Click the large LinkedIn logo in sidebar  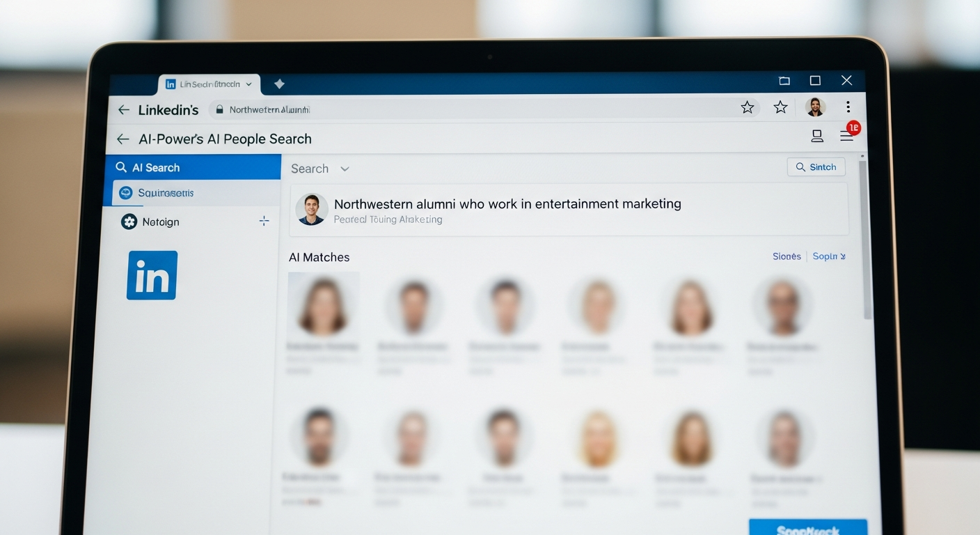point(152,275)
